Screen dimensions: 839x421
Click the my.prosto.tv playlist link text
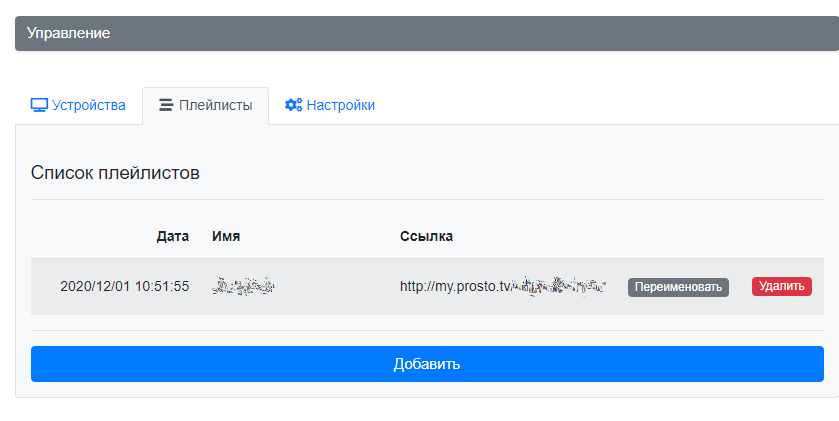pos(503,286)
